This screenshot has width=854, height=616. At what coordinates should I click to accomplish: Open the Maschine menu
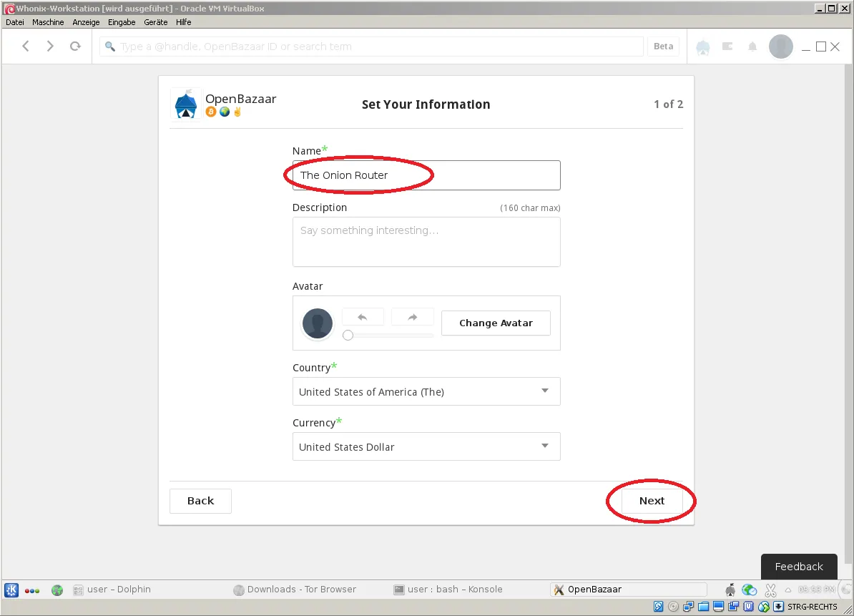48,22
